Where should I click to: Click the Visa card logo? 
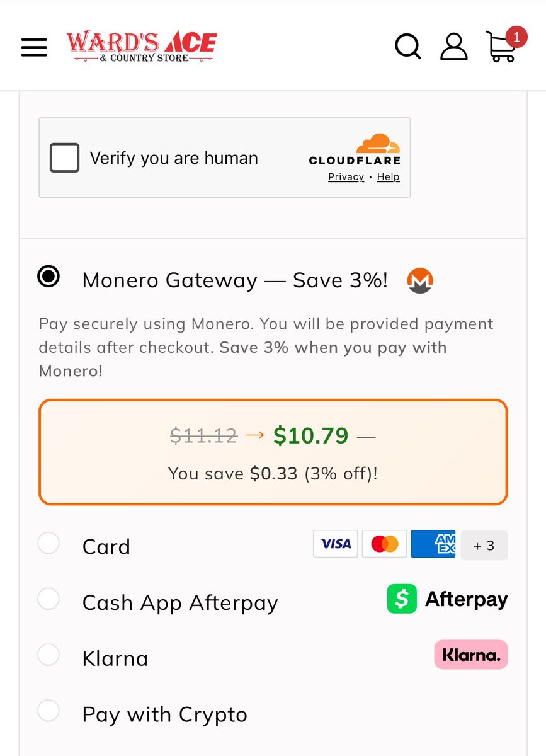(336, 544)
